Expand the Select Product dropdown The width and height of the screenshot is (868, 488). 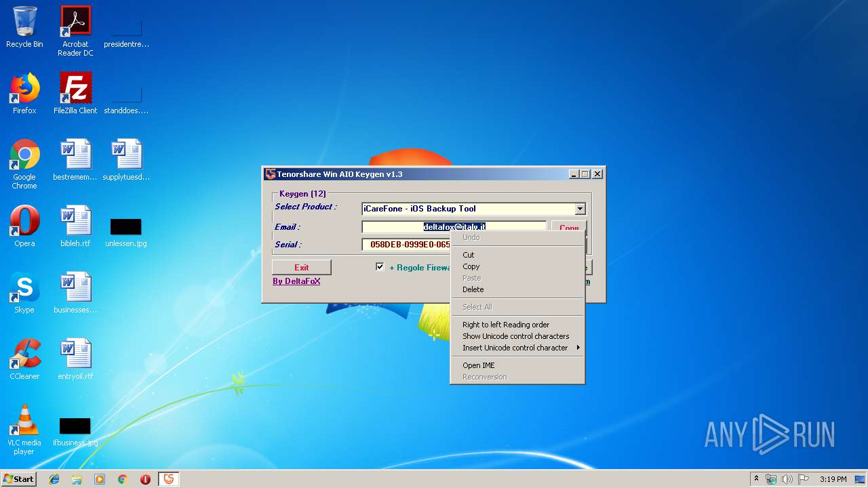[580, 209]
